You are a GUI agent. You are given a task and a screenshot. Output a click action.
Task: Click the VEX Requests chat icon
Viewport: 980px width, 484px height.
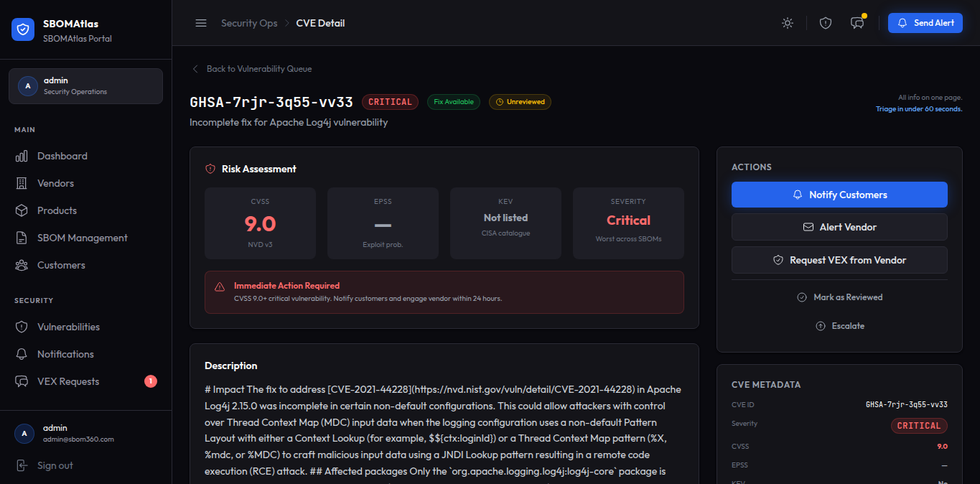click(x=22, y=381)
